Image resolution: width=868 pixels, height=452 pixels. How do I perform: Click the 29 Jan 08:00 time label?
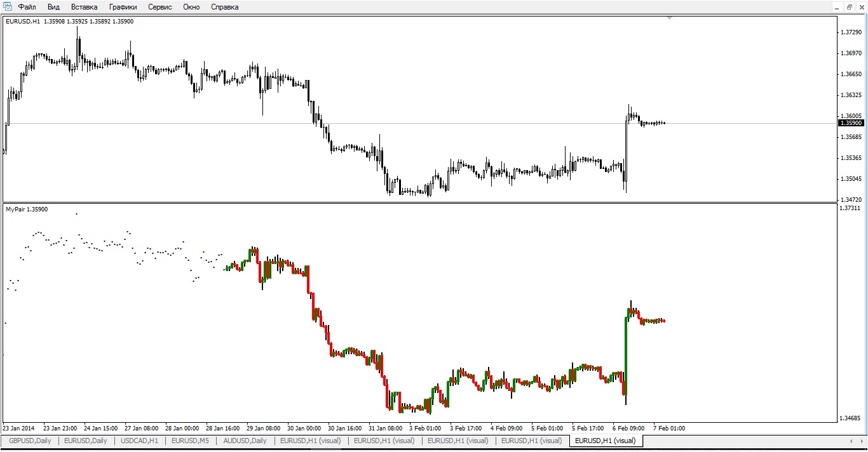264,429
